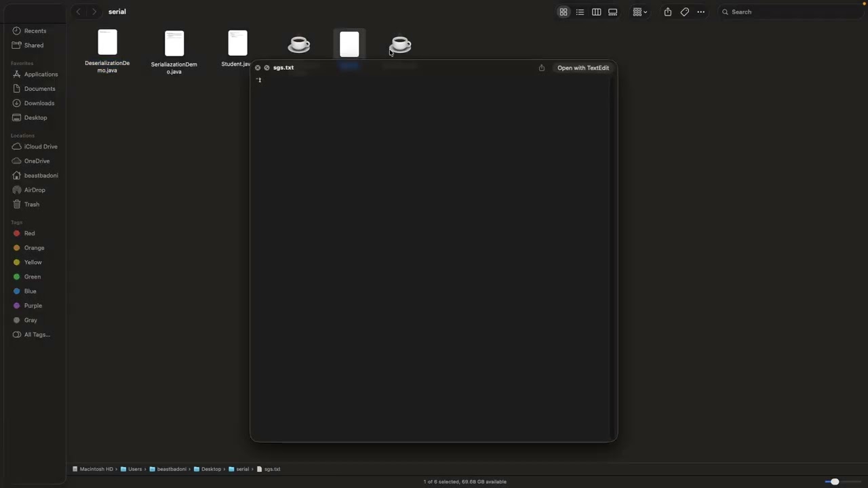This screenshot has width=868, height=488.
Task: Open Desktop in the sidebar
Action: click(x=35, y=117)
